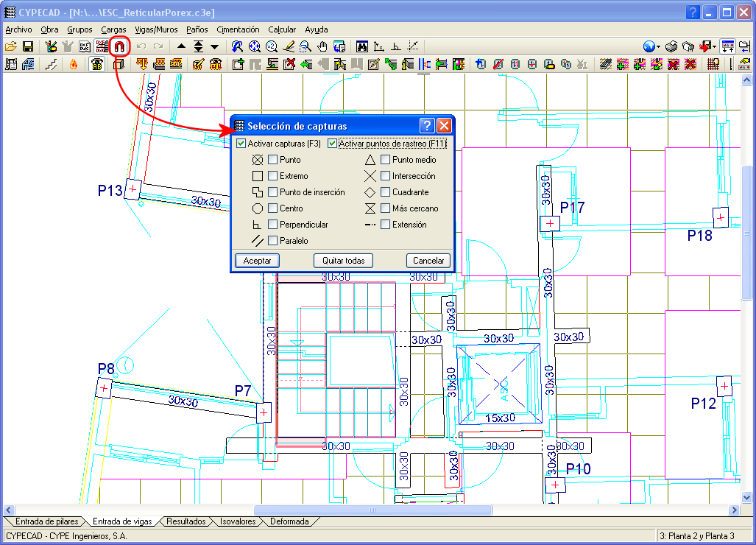The image size is (756, 545).
Task: Click the Save floppy disk icon
Action: (28, 46)
